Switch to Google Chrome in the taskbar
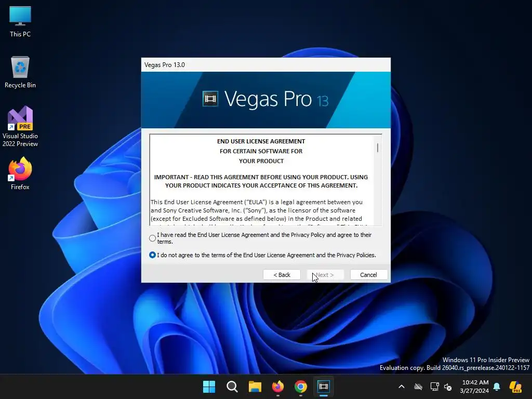Viewport: 532px width, 399px height. tap(301, 387)
